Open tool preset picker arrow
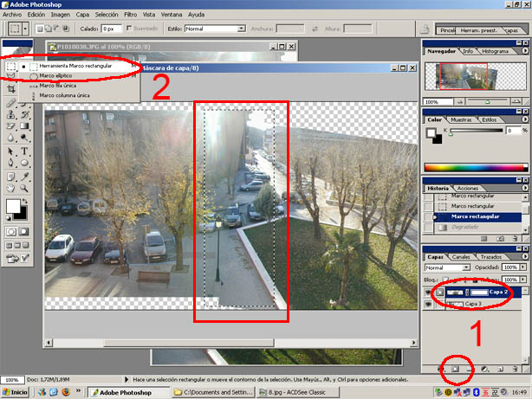The height and width of the screenshot is (399, 532). click(25, 29)
